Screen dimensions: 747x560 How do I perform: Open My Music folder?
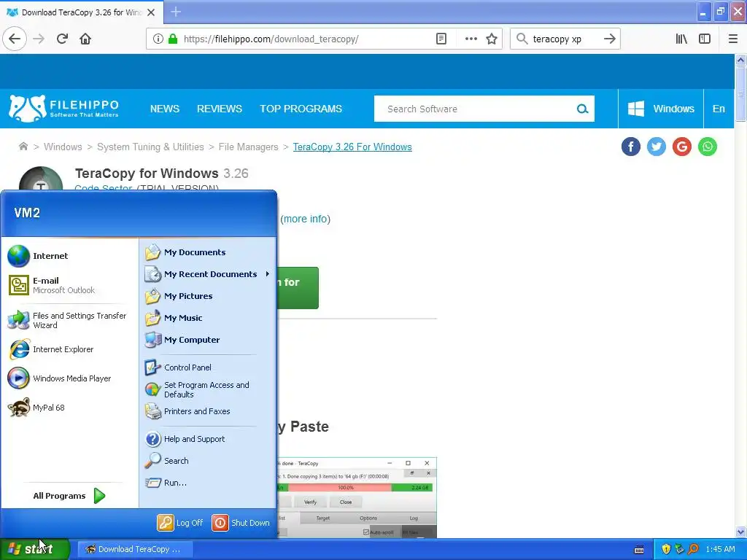pyautogui.click(x=208, y=318)
